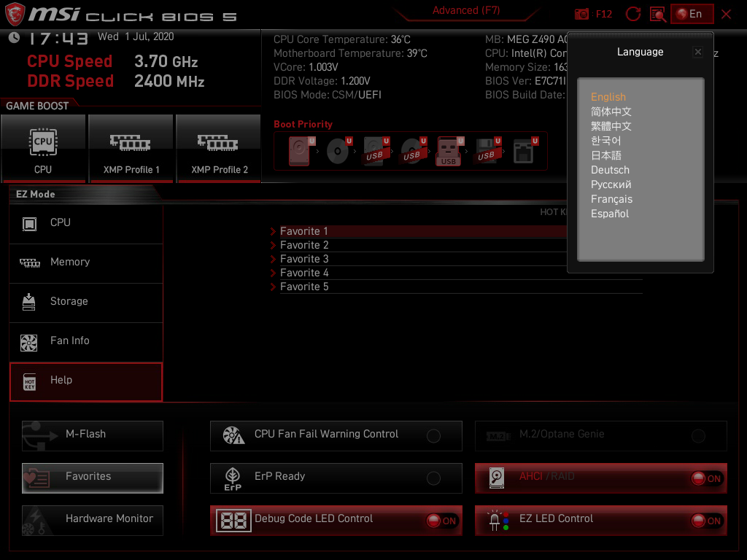Expand Favorite 5 entry
Viewport: 747px width, 560px height.
pos(456,287)
